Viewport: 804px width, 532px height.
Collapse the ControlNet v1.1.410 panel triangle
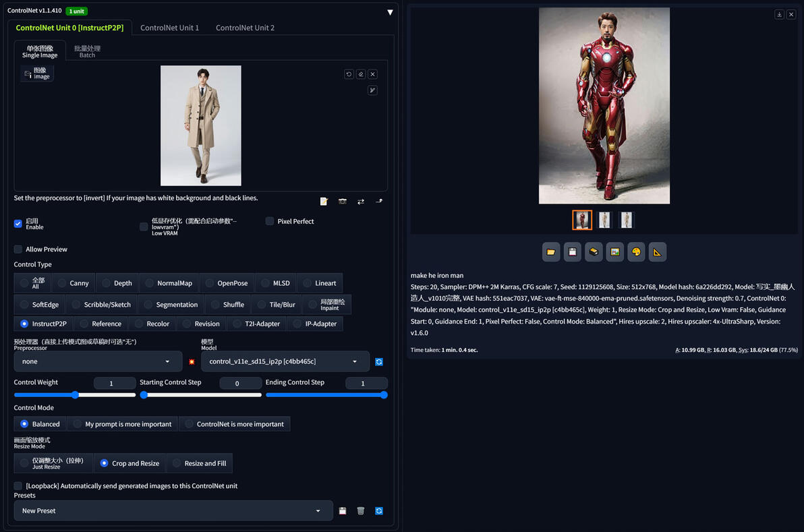pos(390,11)
